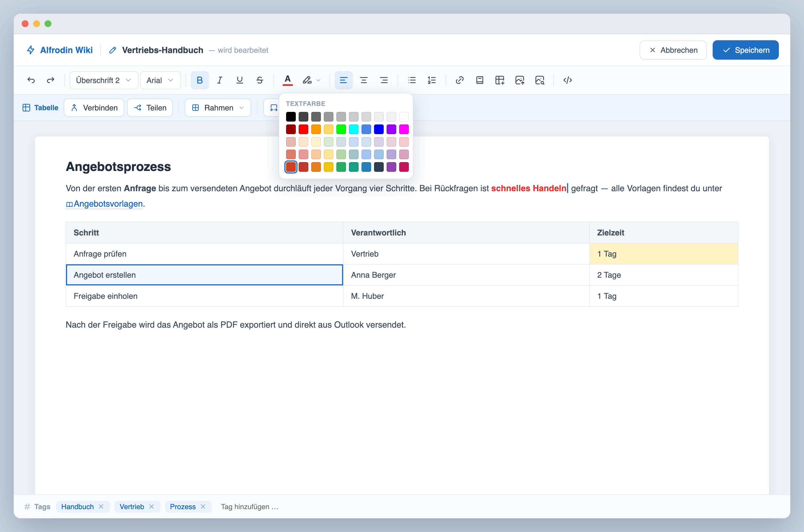Align text left
This screenshot has height=532, width=804.
pyautogui.click(x=343, y=80)
